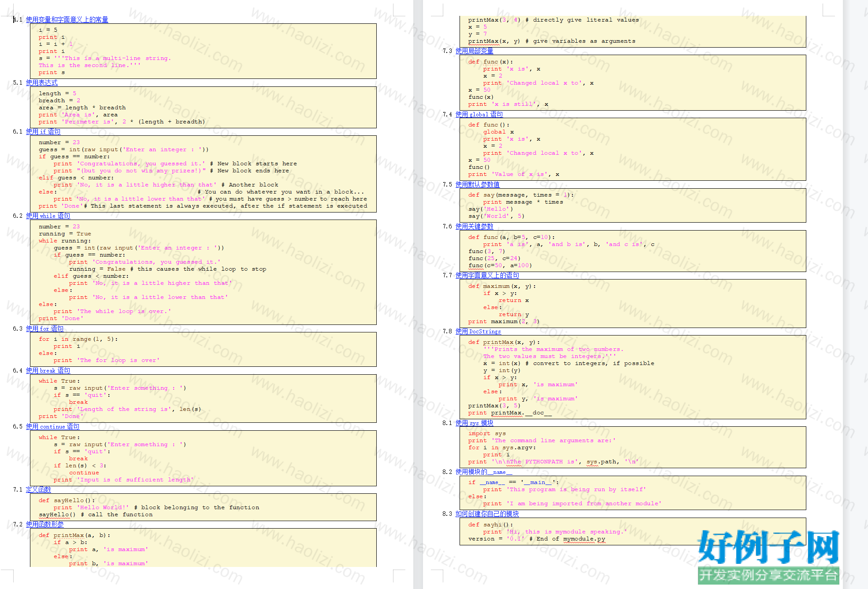
Task: Open the 使用关键参数 heading link
Action: [x=475, y=226]
